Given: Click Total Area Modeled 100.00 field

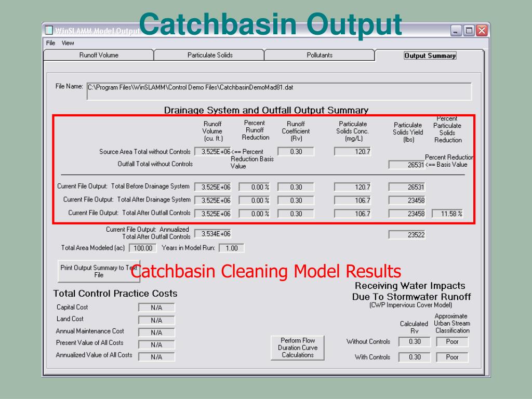Looking at the screenshot, I should [143, 248].
